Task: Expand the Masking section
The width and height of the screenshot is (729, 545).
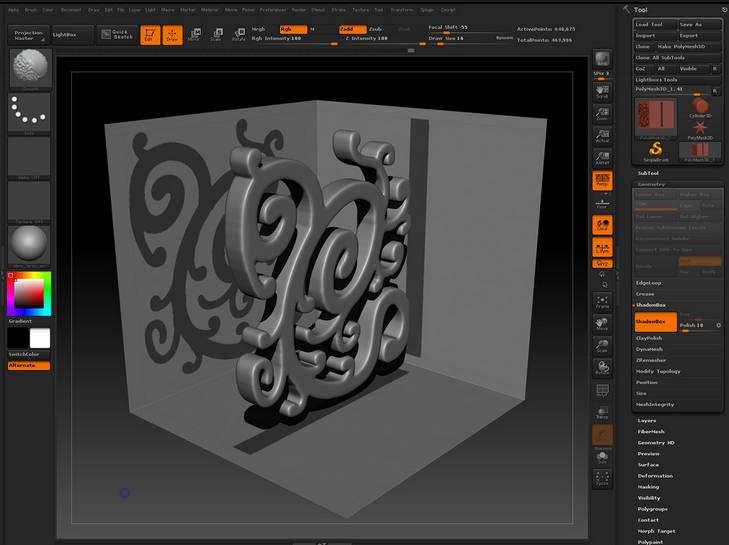Action: point(648,487)
